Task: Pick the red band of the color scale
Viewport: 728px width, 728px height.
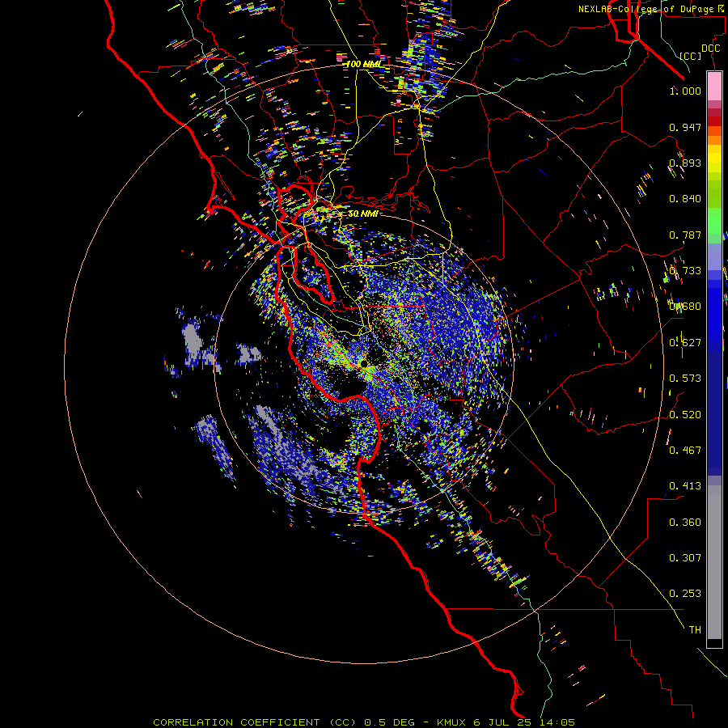Action: (x=714, y=121)
